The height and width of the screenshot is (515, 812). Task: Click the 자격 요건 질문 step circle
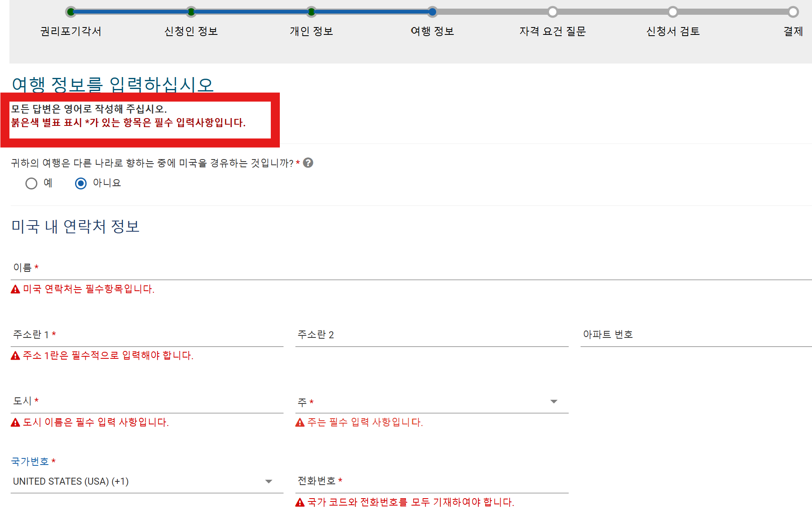[552, 12]
